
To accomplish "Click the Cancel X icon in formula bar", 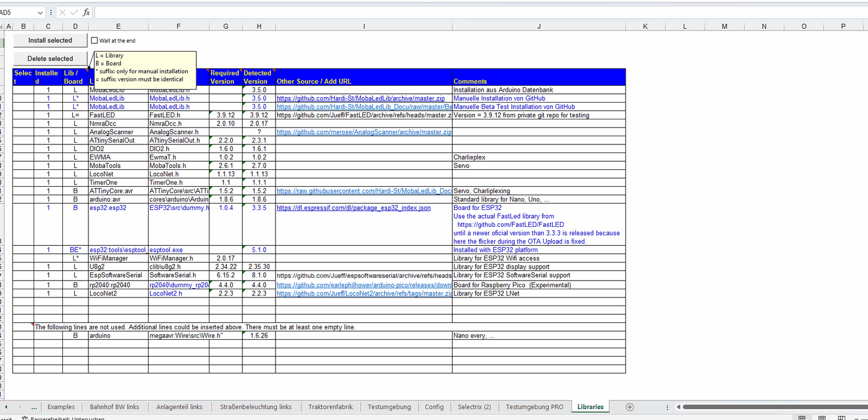I will 62,12.
